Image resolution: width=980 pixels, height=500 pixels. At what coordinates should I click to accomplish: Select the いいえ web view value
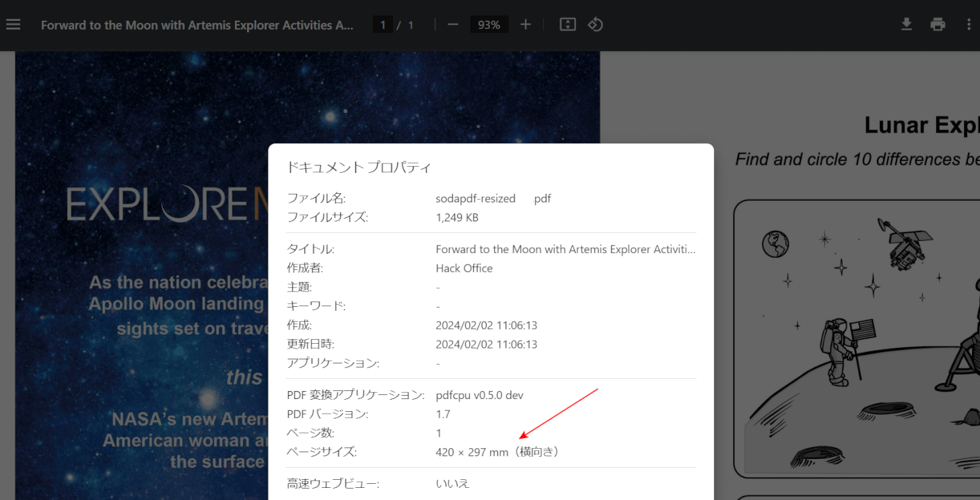click(452, 483)
